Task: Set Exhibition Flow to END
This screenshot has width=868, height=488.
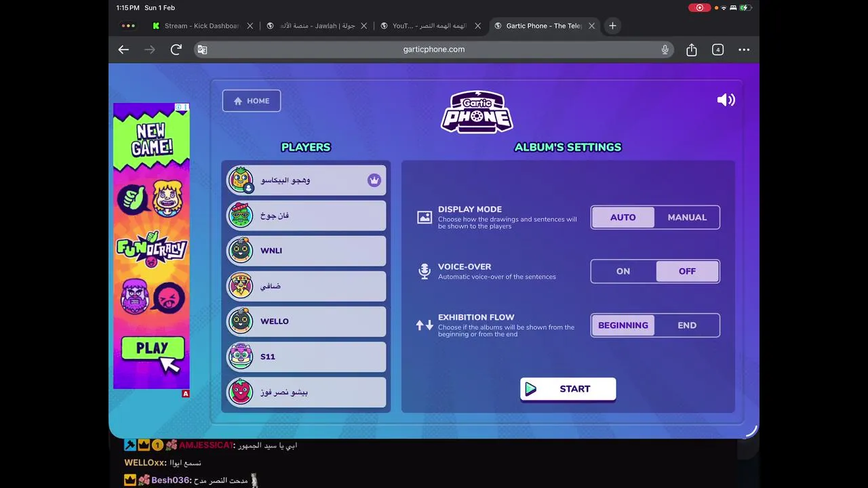Action: coord(687,325)
